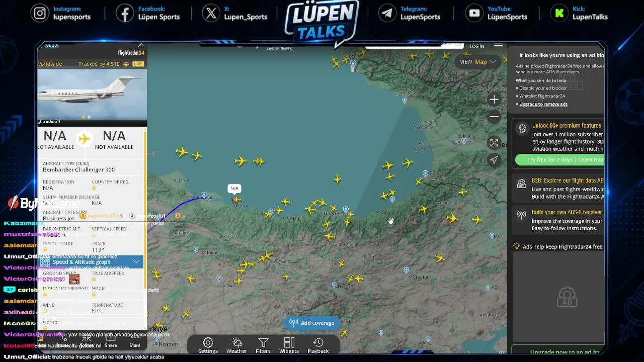The image size is (644, 362).
Task: Click the Challenger 300 aircraft photo
Action: [x=92, y=94]
